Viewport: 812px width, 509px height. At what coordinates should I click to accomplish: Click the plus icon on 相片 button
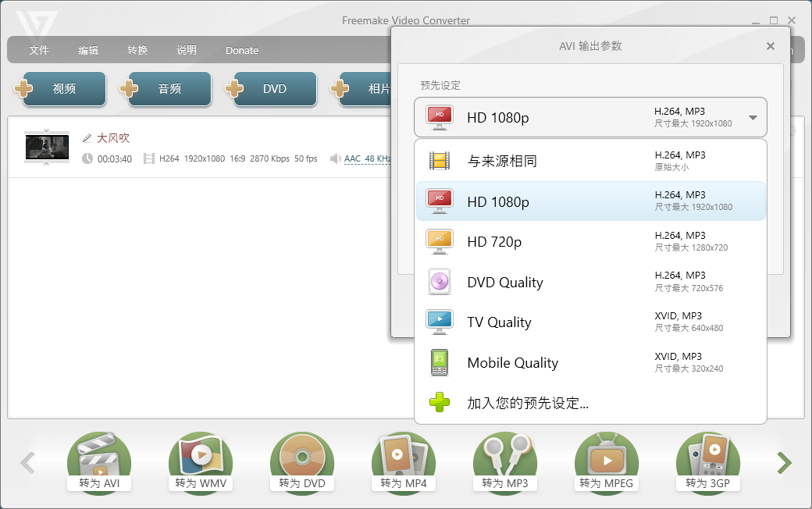[340, 88]
